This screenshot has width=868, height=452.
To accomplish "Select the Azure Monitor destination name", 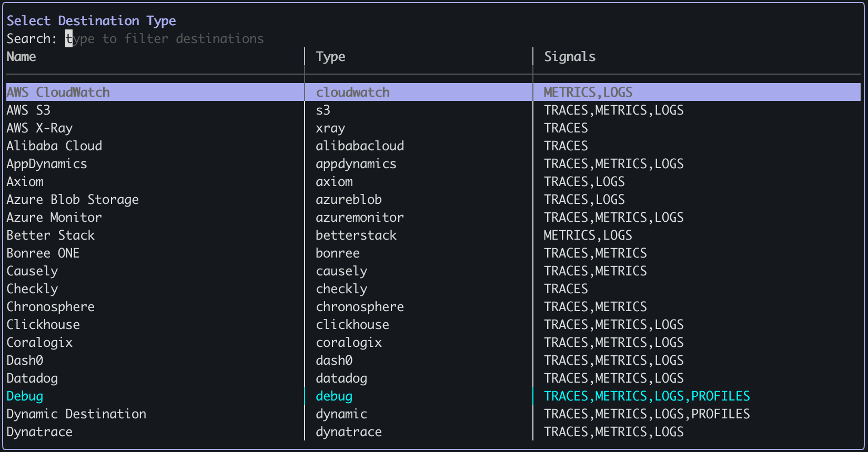I will point(54,218).
